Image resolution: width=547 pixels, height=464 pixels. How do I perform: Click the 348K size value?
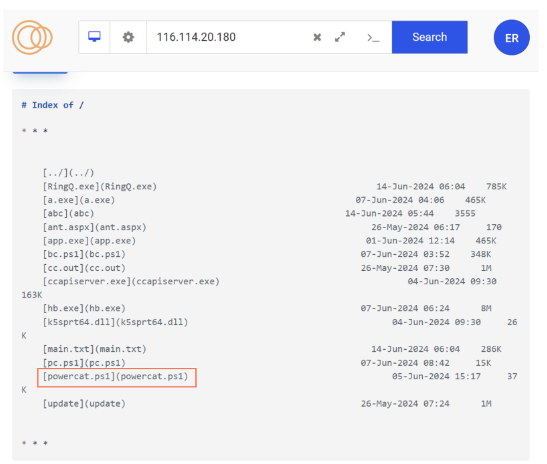481,254
